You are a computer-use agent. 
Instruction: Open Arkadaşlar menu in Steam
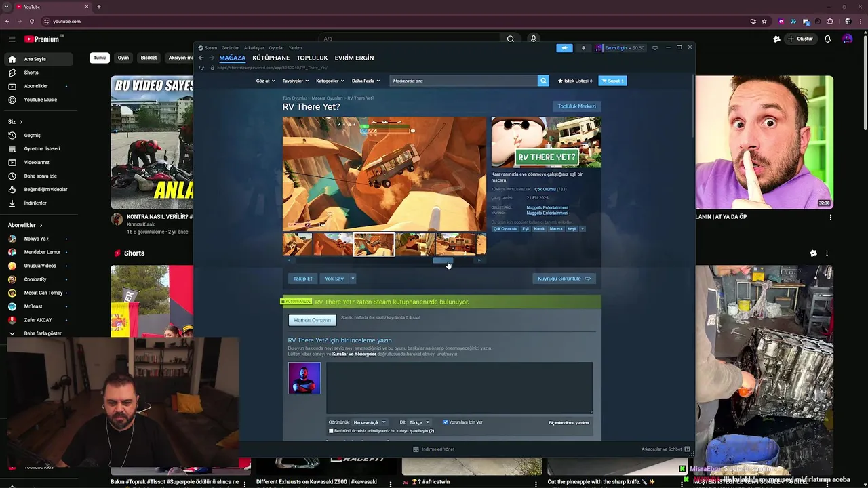[254, 48]
